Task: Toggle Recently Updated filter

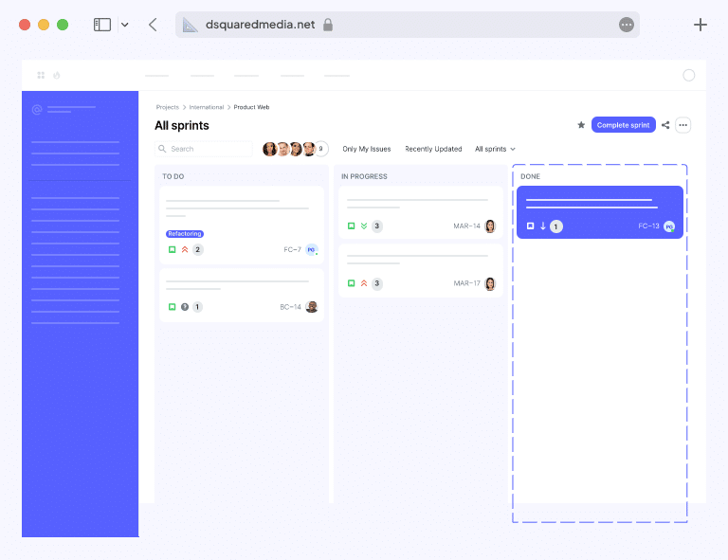Action: (433, 149)
